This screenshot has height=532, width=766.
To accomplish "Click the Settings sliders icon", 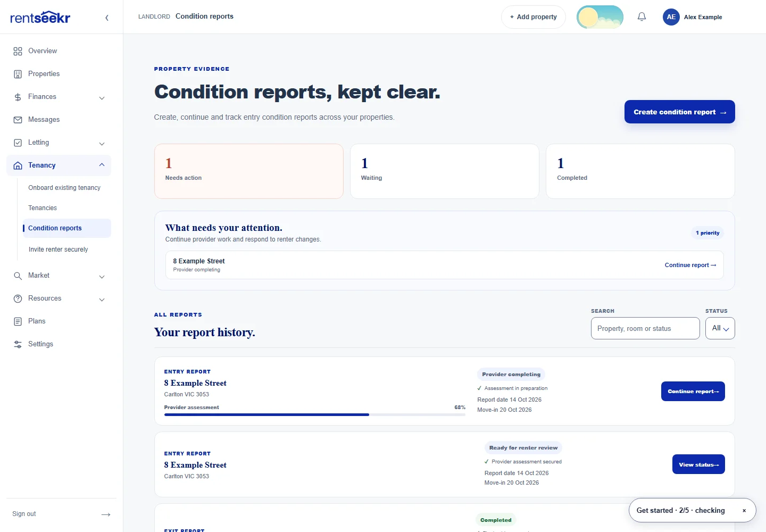I will [18, 344].
